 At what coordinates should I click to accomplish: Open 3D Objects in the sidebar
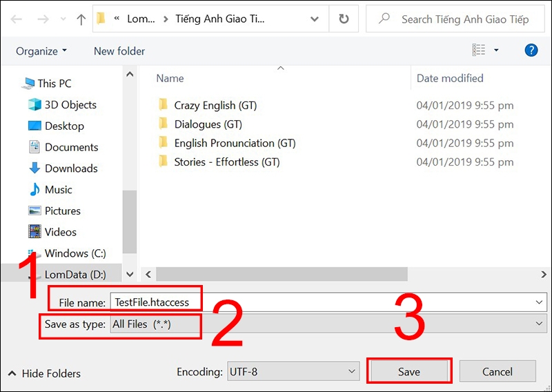[x=70, y=105]
